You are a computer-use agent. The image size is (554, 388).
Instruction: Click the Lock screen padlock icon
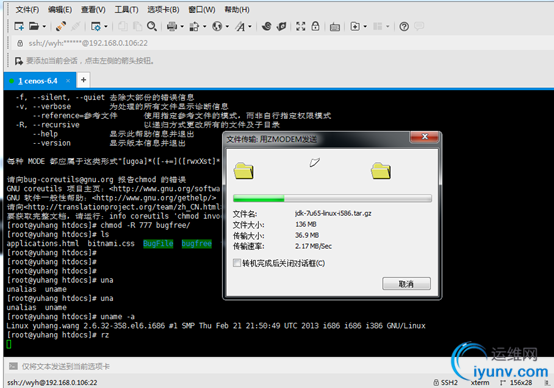tap(315, 26)
